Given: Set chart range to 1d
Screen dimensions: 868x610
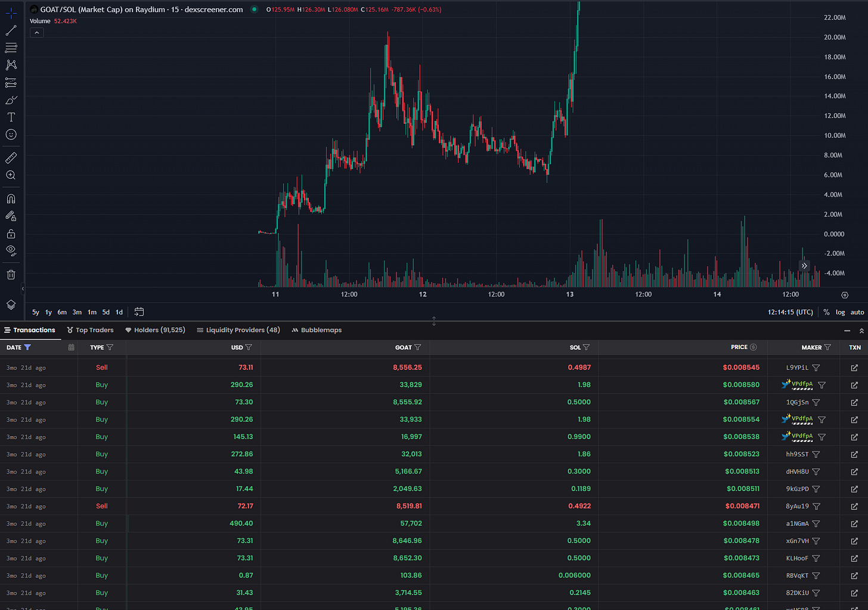Looking at the screenshot, I should point(119,312).
